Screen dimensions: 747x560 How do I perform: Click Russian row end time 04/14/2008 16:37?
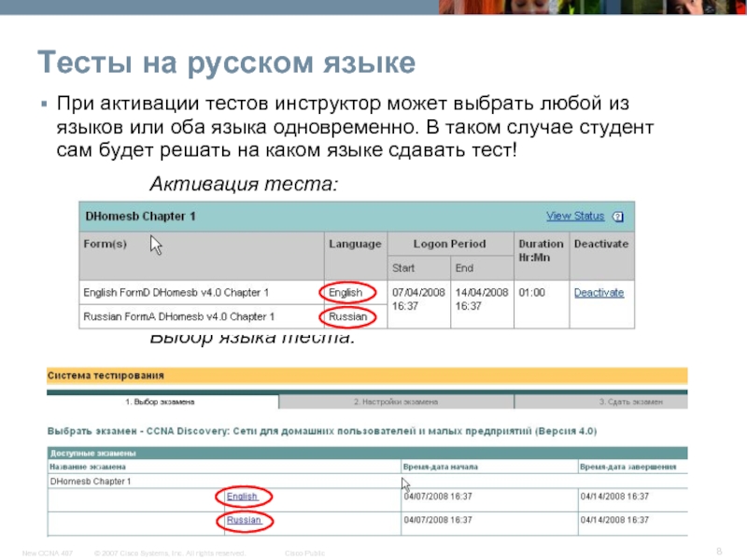coord(614,520)
